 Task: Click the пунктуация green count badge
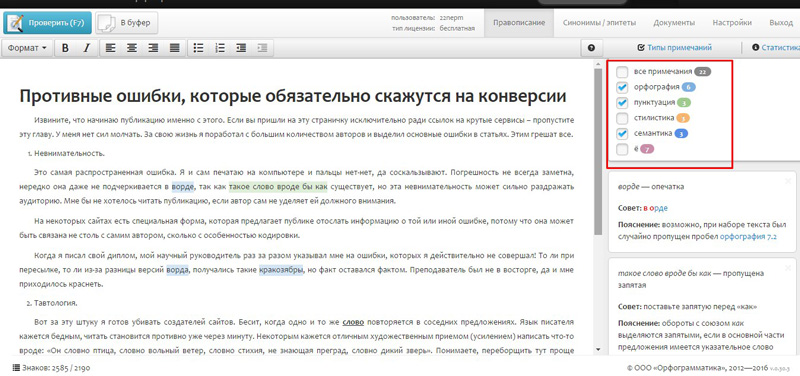pos(684,103)
